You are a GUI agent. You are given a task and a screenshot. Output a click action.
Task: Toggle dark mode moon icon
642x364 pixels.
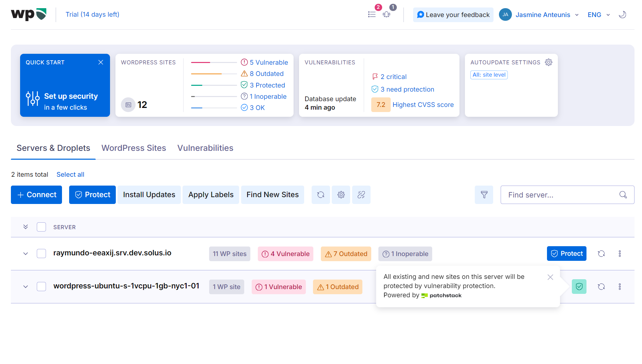[623, 14]
